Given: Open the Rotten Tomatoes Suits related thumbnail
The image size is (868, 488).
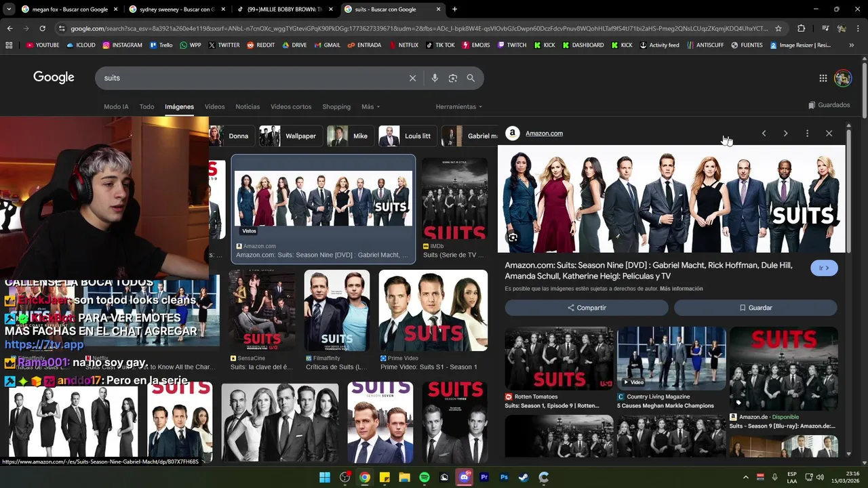Looking at the screenshot, I should [559, 359].
